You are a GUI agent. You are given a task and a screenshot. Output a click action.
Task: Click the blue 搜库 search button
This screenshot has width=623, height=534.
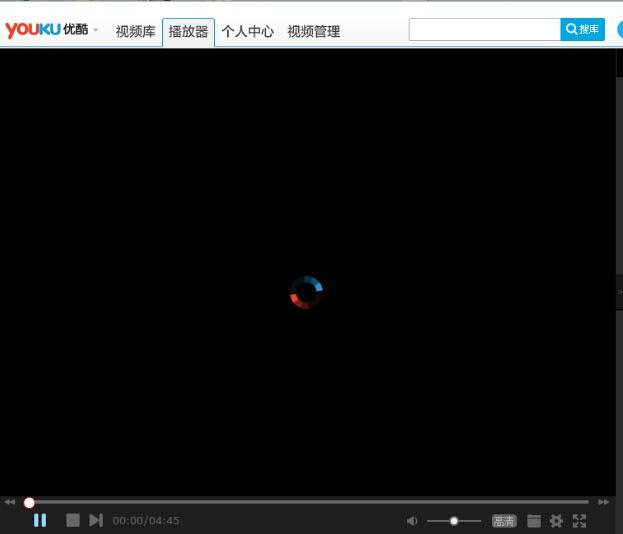click(583, 30)
